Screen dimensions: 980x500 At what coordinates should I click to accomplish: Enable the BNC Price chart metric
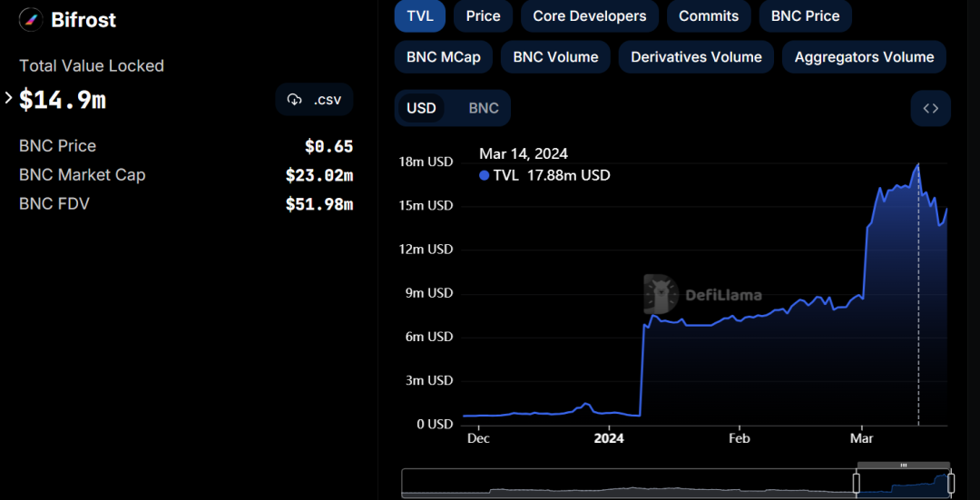pyautogui.click(x=805, y=16)
